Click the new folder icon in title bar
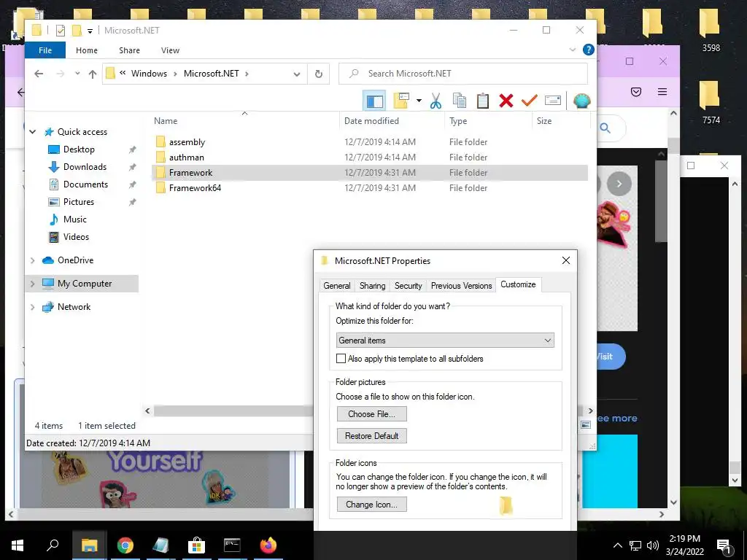Image resolution: width=747 pixels, height=560 pixels. [77, 31]
